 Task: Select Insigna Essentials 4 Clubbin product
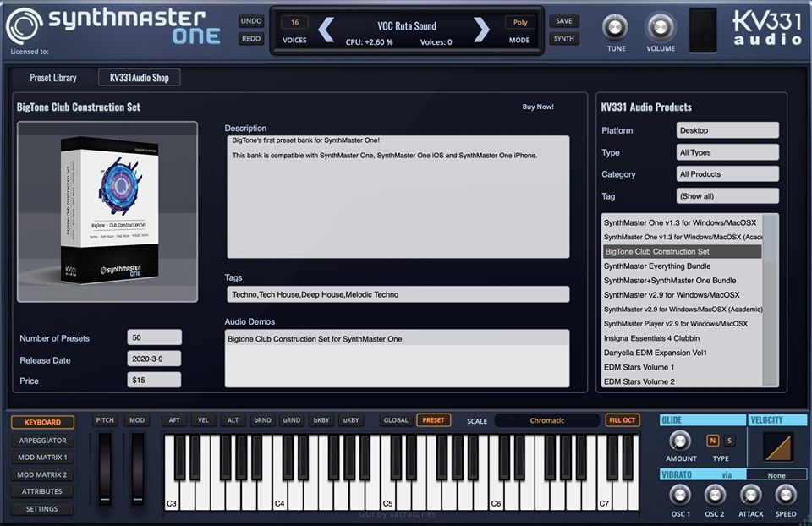682,338
